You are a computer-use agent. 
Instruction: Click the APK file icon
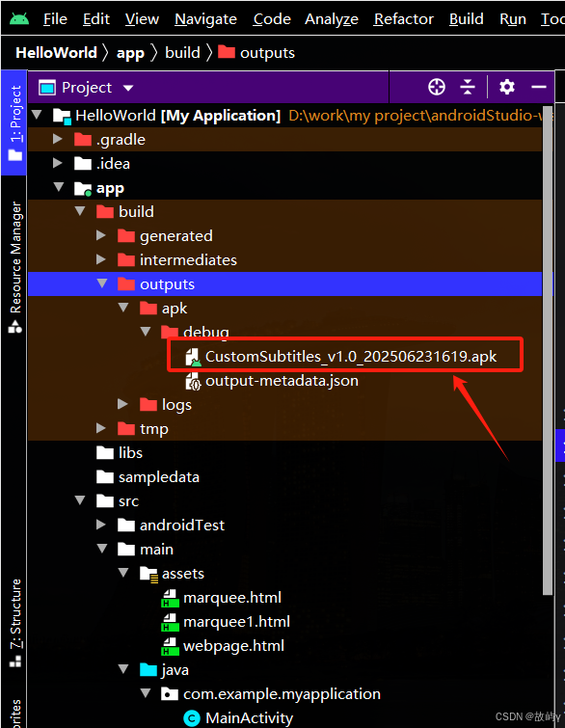(193, 357)
